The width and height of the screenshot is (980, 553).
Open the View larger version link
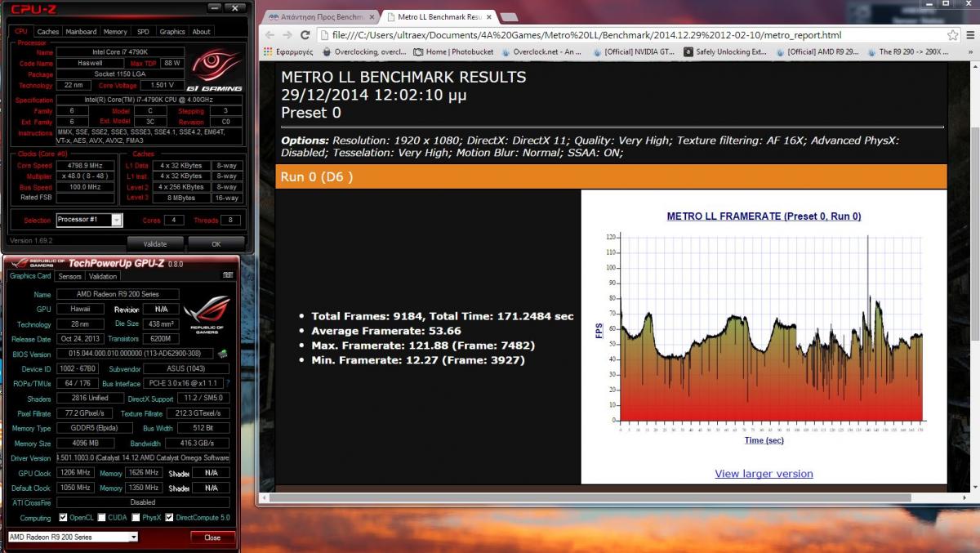click(764, 474)
